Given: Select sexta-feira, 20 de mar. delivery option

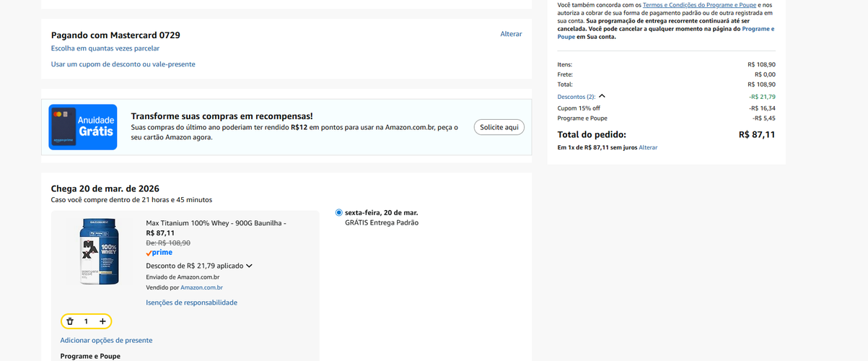Looking at the screenshot, I should pyautogui.click(x=339, y=213).
